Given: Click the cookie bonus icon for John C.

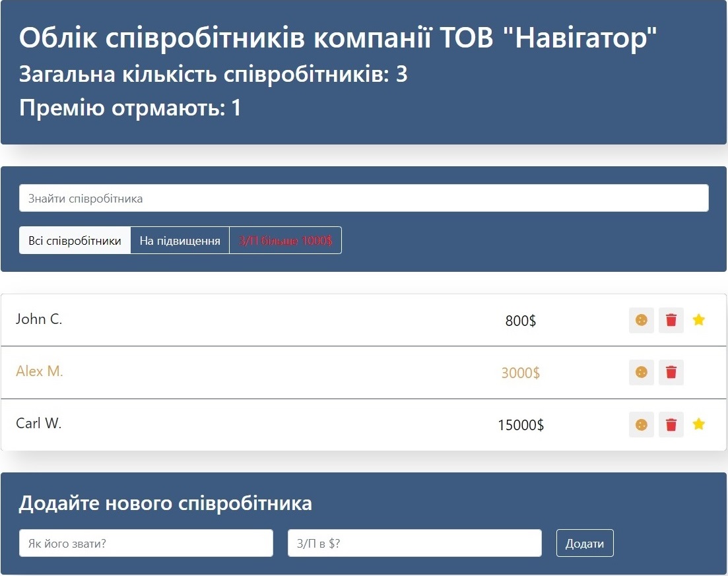Looking at the screenshot, I should coord(641,320).
